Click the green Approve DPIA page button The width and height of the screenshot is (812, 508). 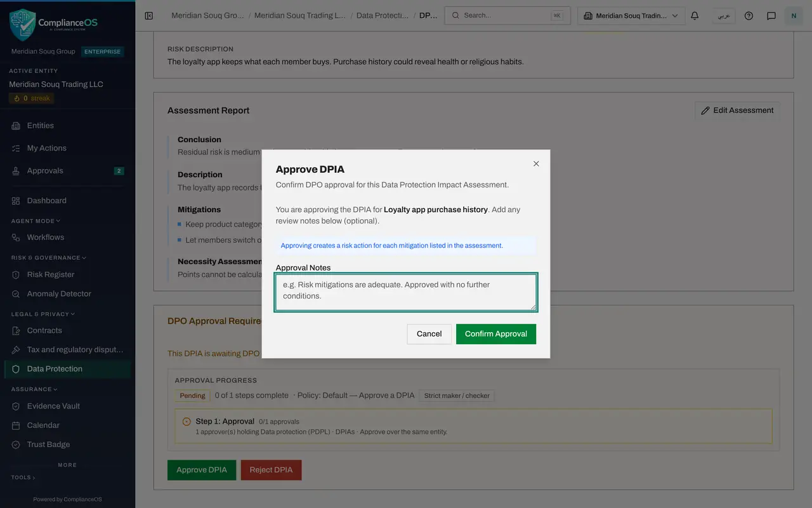click(x=202, y=470)
